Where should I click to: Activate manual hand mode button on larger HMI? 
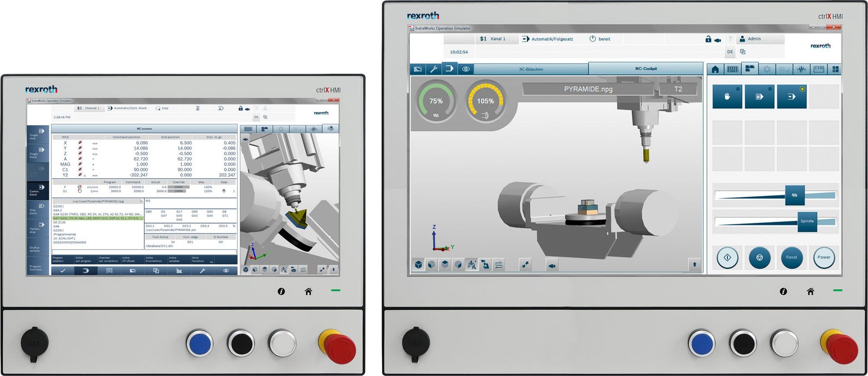point(727,96)
